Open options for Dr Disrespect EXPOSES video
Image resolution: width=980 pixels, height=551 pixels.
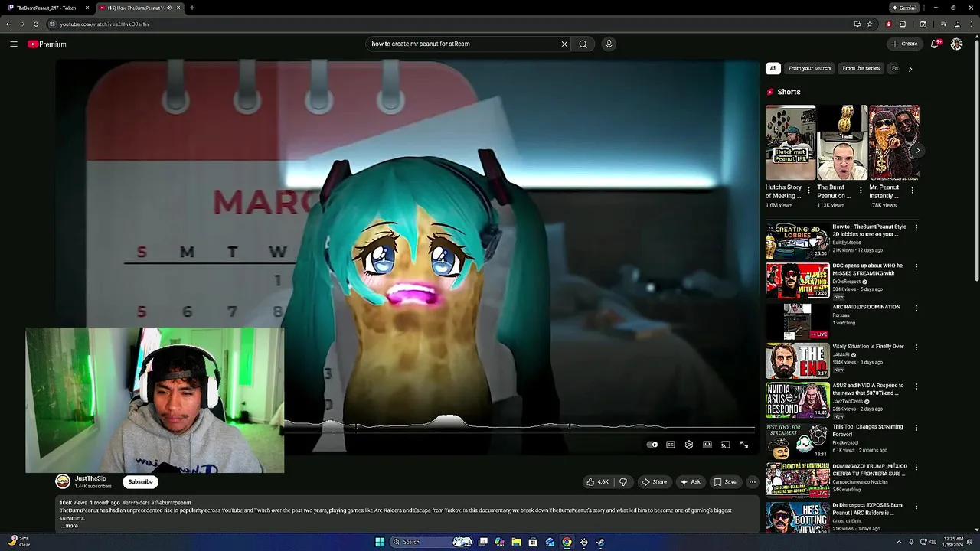click(x=916, y=507)
